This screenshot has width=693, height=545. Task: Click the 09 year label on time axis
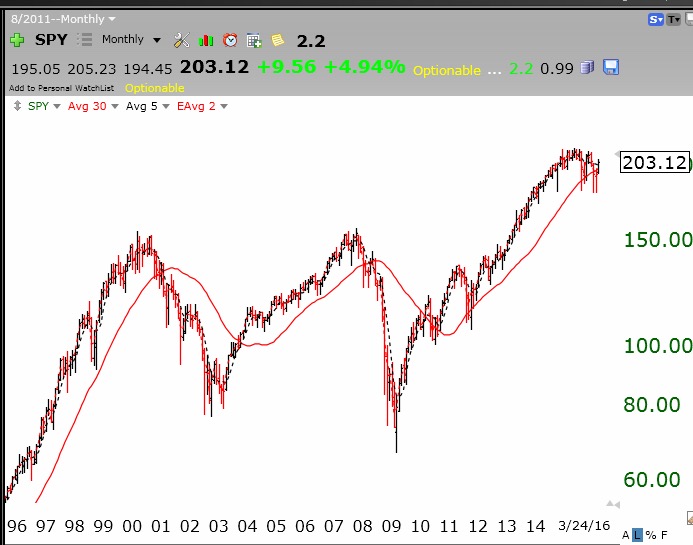(391, 526)
